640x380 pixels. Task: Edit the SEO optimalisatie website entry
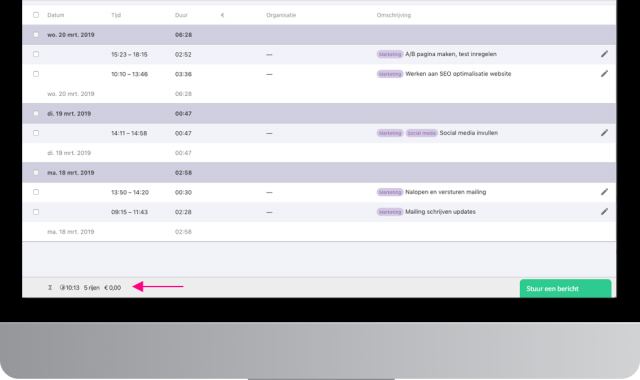(604, 73)
